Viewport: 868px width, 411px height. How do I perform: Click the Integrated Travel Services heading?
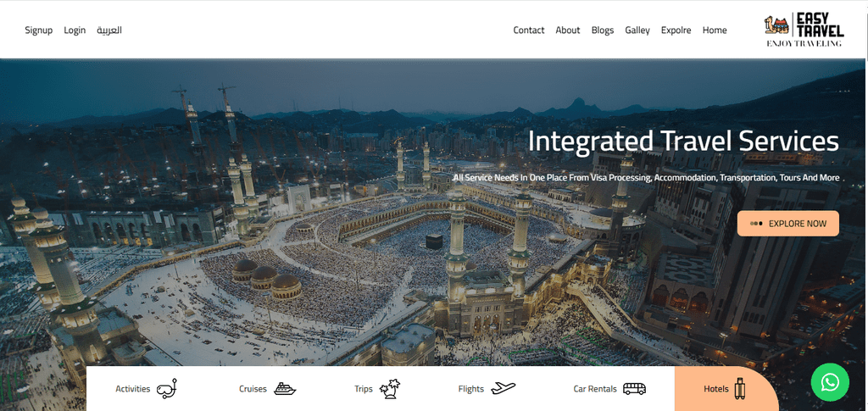(x=684, y=141)
